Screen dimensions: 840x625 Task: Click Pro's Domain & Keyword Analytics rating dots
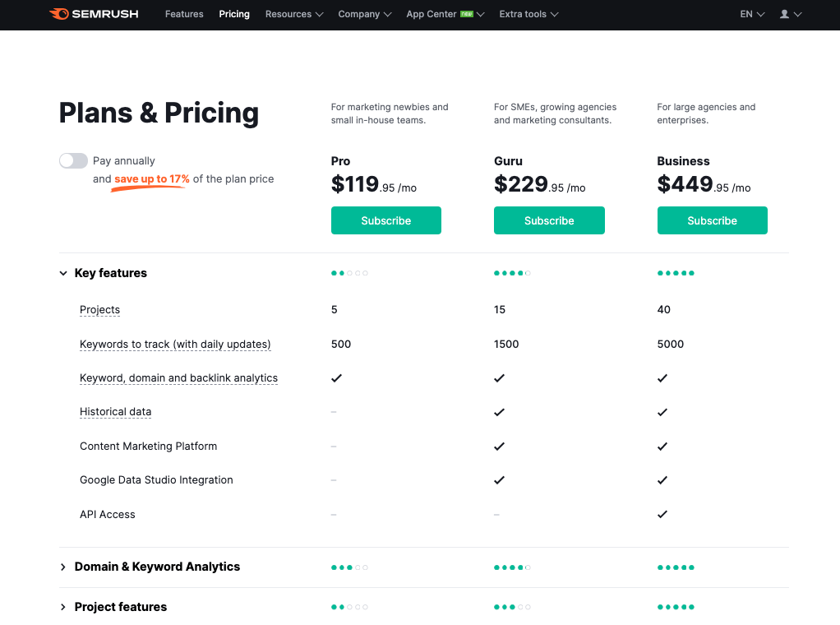pyautogui.click(x=349, y=567)
